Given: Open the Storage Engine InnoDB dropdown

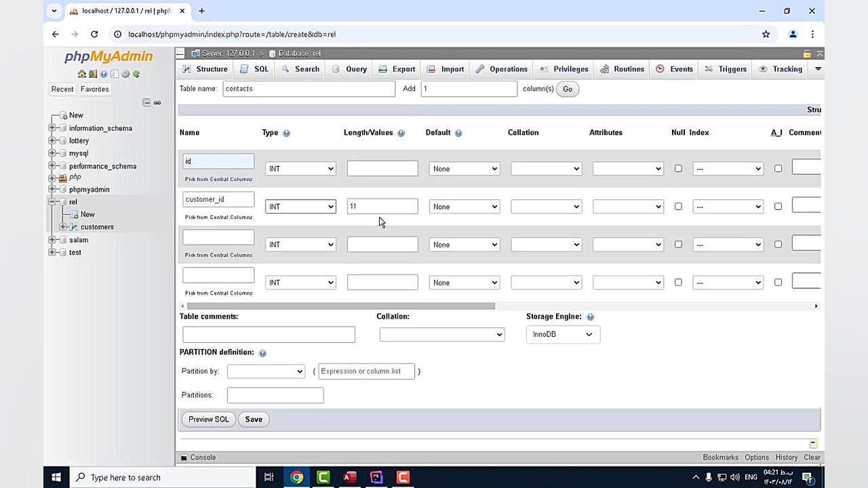Looking at the screenshot, I should pyautogui.click(x=562, y=334).
